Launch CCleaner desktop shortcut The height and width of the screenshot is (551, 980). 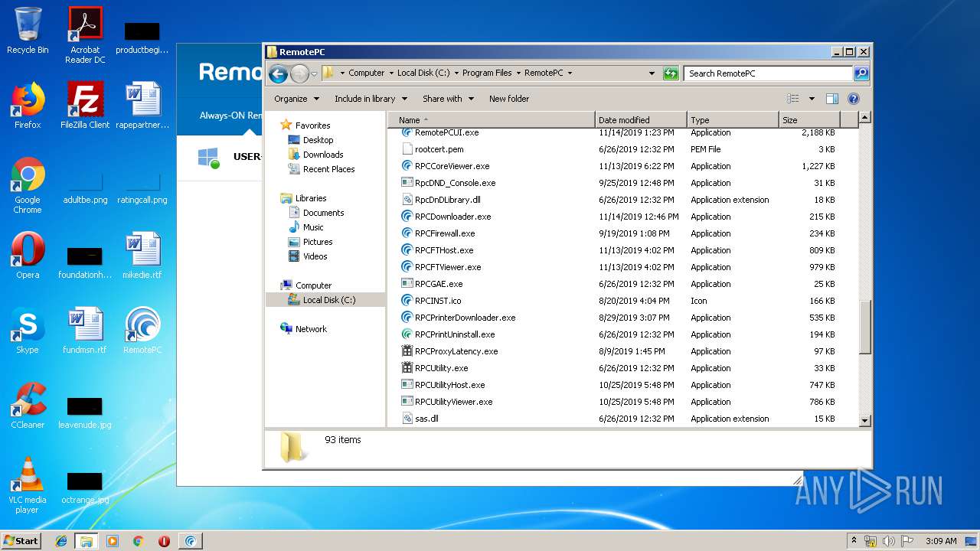coord(28,406)
